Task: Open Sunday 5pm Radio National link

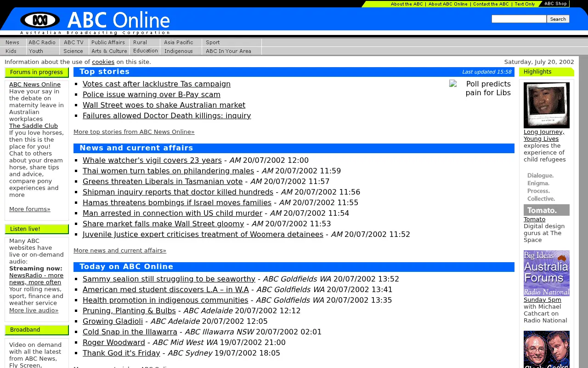Action: click(x=543, y=300)
